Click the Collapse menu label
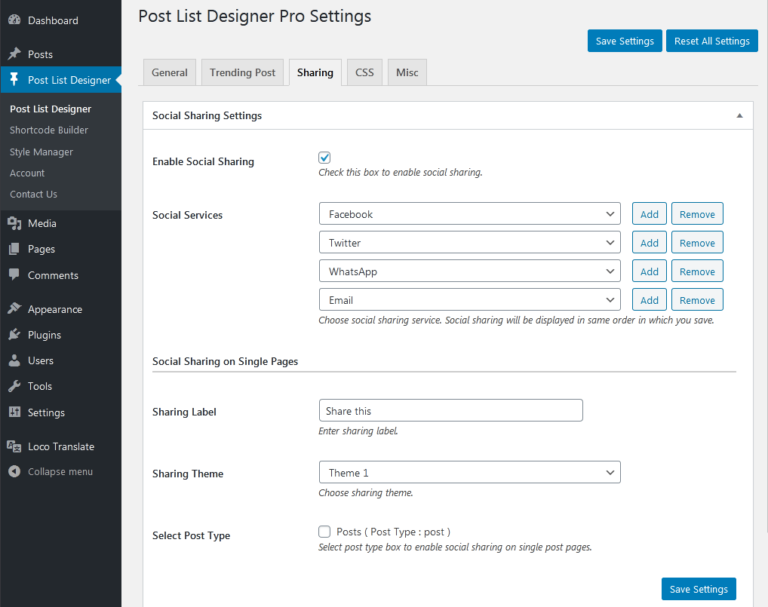This screenshot has width=768, height=607. pyautogui.click(x=60, y=472)
